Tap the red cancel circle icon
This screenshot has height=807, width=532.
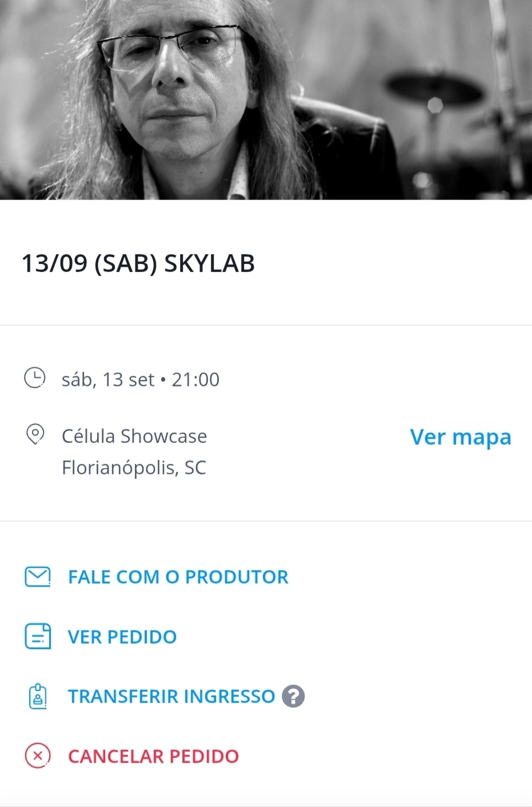coord(38,756)
